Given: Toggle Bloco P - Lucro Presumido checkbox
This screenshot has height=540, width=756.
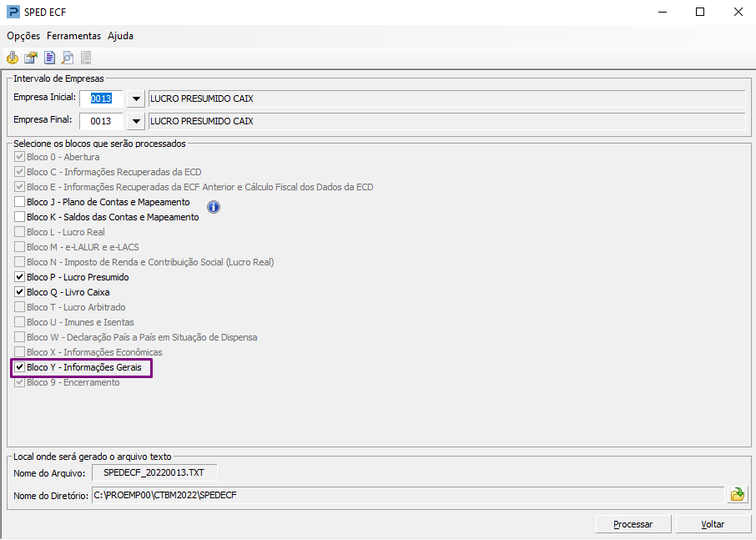Looking at the screenshot, I should coord(19,277).
